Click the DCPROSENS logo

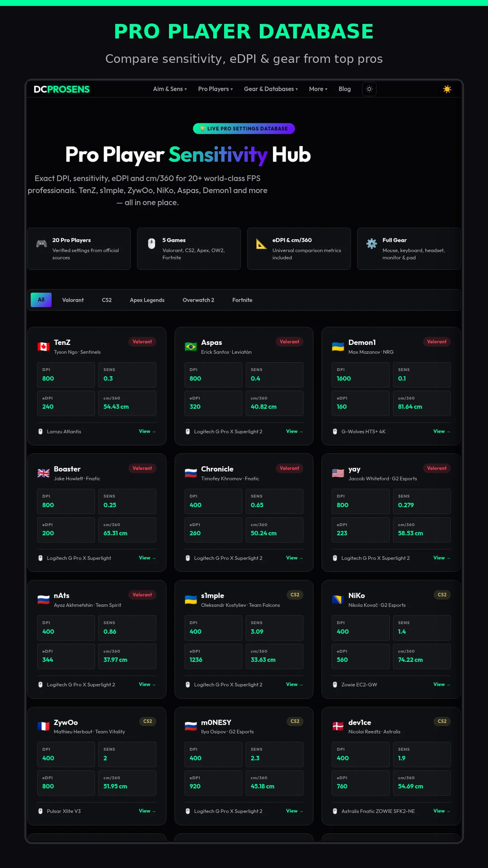pyautogui.click(x=61, y=90)
